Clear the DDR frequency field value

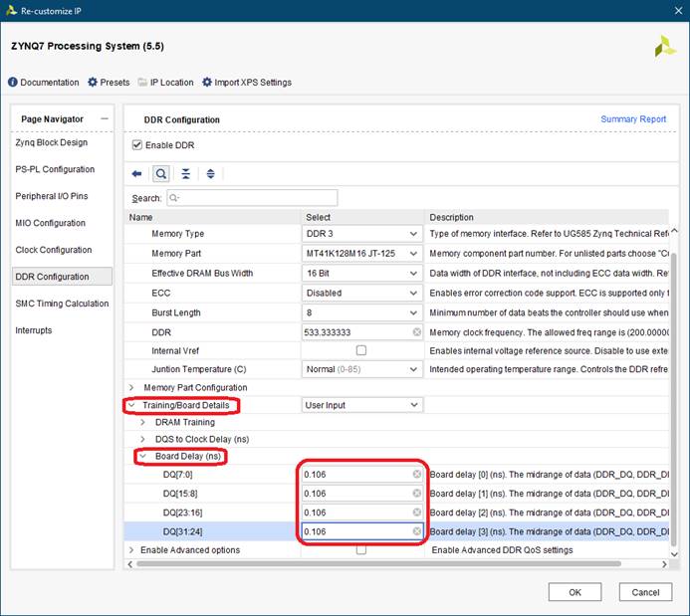click(416, 331)
